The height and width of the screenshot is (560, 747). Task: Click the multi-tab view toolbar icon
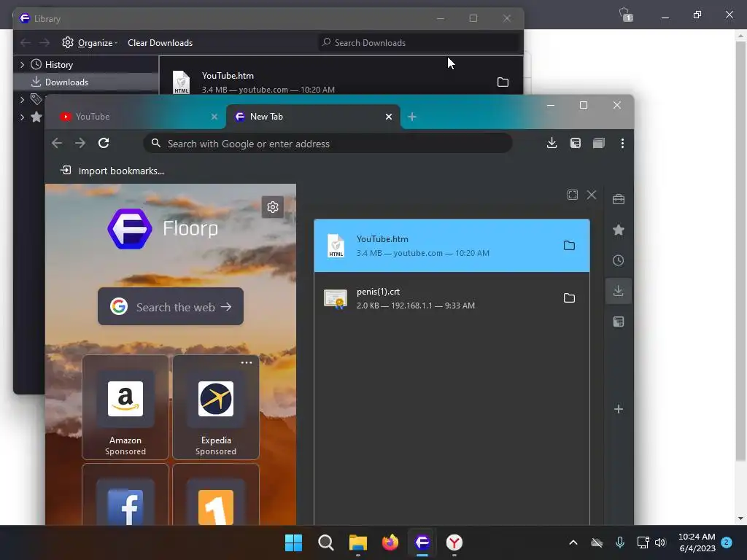pyautogui.click(x=599, y=143)
